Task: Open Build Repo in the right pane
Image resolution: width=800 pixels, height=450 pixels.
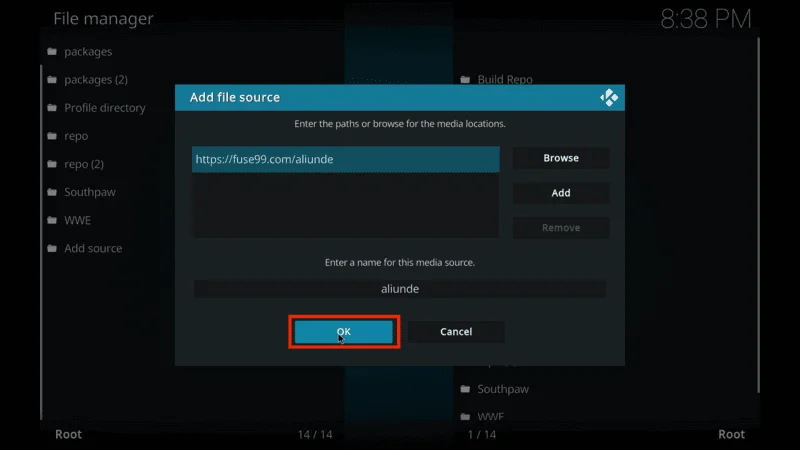Action: click(505, 80)
